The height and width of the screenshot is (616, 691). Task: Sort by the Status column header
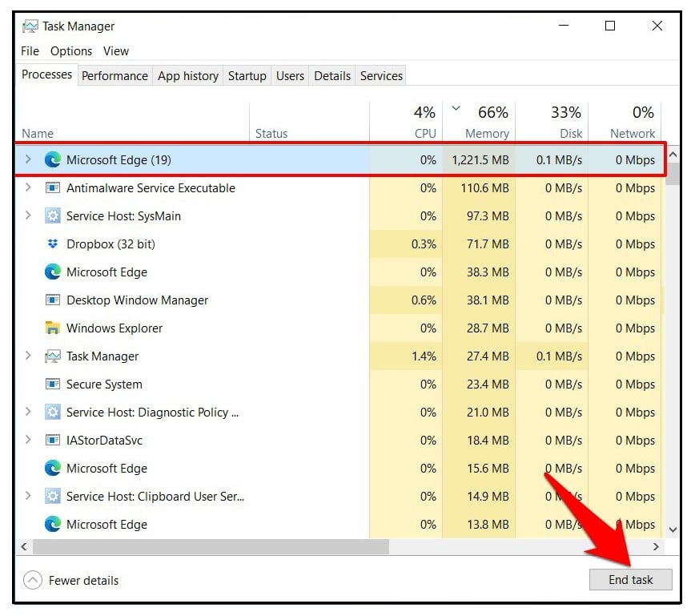(x=309, y=122)
